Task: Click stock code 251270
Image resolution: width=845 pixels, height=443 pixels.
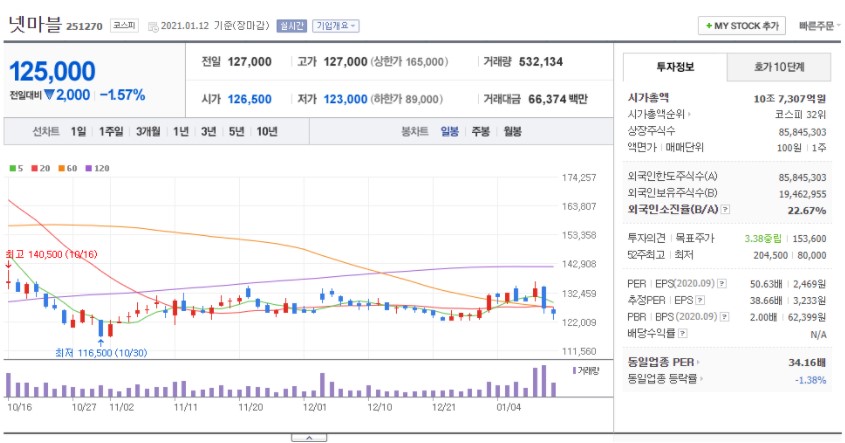Action: tap(84, 26)
